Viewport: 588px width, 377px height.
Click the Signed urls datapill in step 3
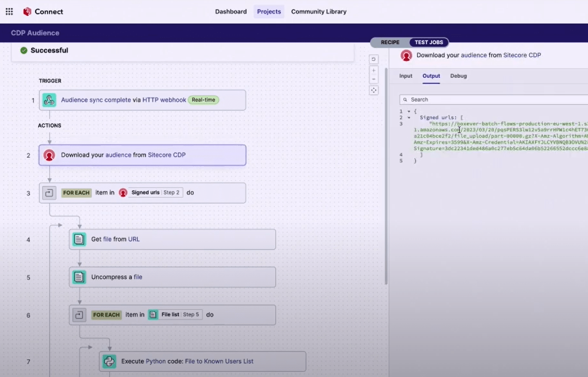(151, 193)
